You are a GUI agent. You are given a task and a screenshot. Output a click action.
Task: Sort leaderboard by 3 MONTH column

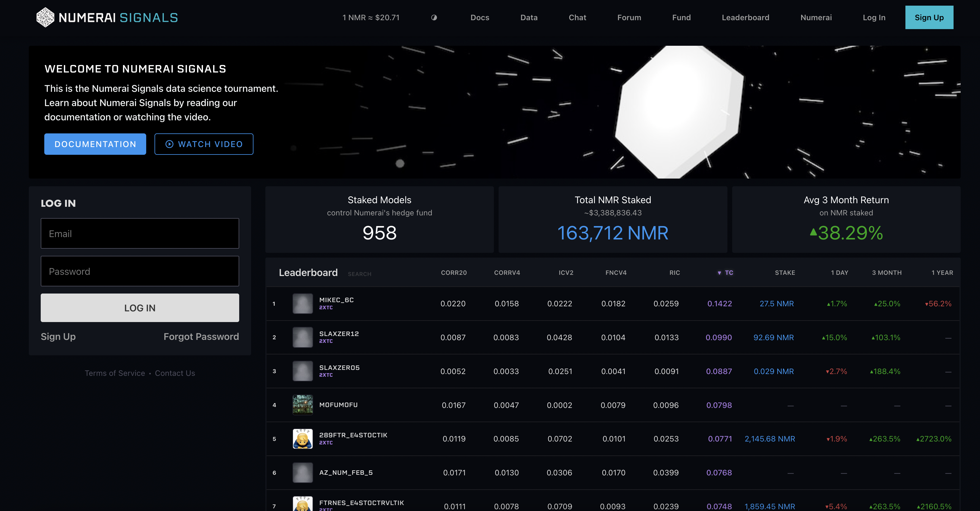tap(886, 273)
